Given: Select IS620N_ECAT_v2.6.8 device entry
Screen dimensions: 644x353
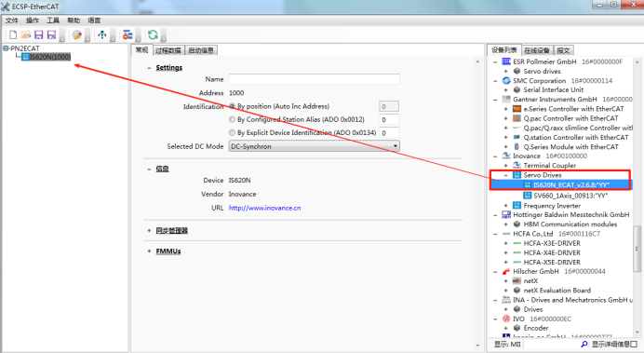Looking at the screenshot, I should [x=570, y=185].
